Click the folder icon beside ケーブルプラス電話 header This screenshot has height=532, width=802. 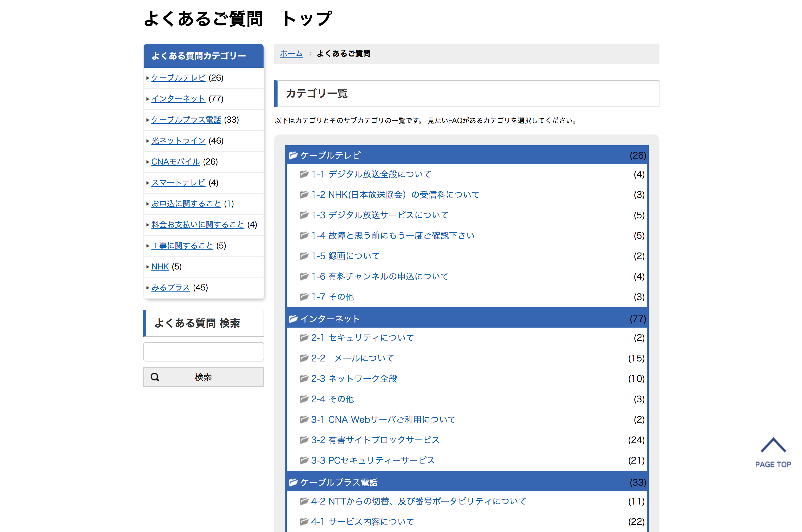[293, 482]
